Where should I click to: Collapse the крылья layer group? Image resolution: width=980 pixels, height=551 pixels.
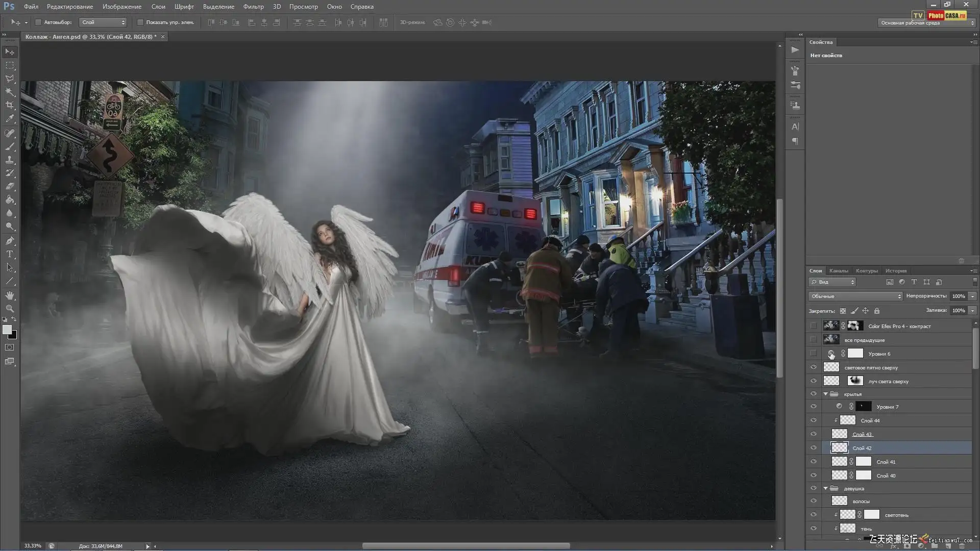[825, 394]
